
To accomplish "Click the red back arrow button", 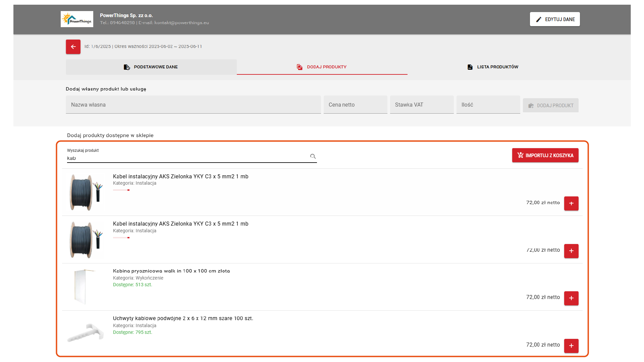I will pos(73,47).
